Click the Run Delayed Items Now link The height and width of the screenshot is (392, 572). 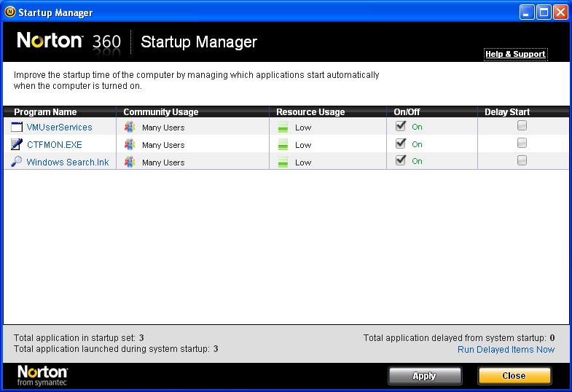tap(506, 349)
